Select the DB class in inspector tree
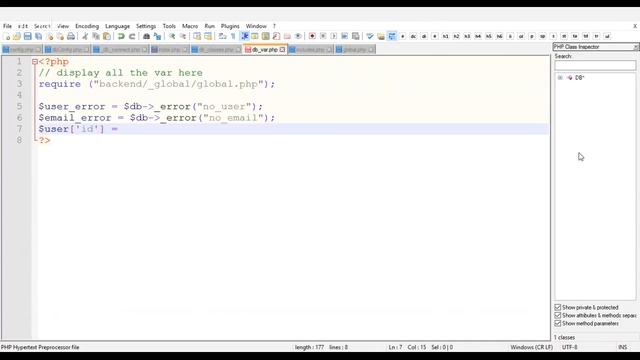Screen dimensions: 640x360 [x=580, y=78]
